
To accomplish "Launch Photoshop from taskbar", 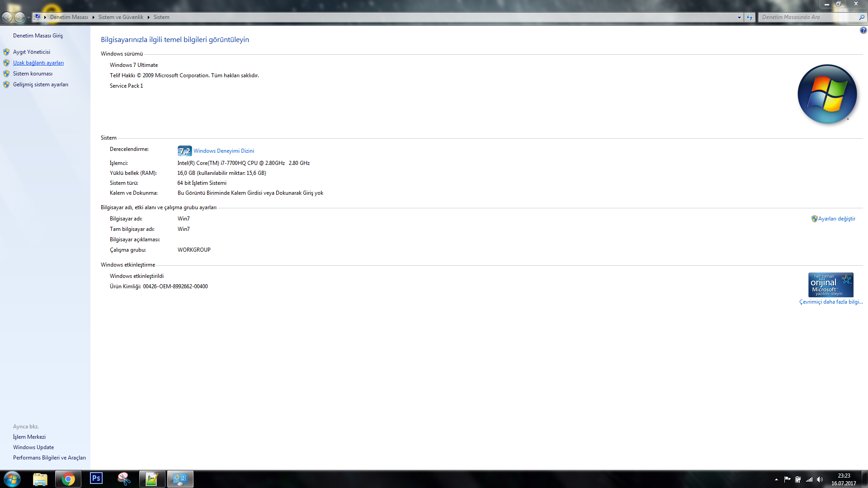I will tap(96, 478).
